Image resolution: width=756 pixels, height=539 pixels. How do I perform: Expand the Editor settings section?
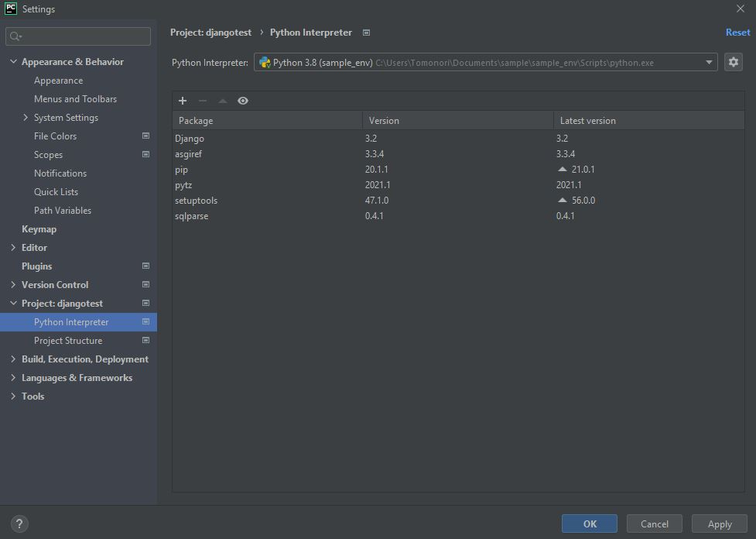pyautogui.click(x=13, y=248)
